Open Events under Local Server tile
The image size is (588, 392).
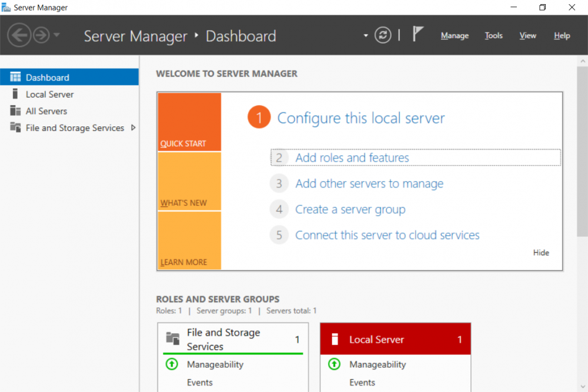click(x=362, y=382)
